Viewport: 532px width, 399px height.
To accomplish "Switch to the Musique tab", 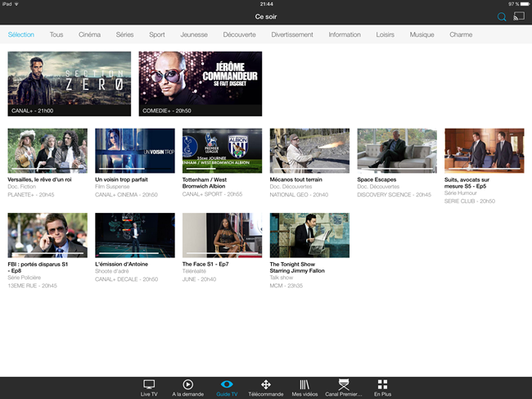I will (x=422, y=34).
